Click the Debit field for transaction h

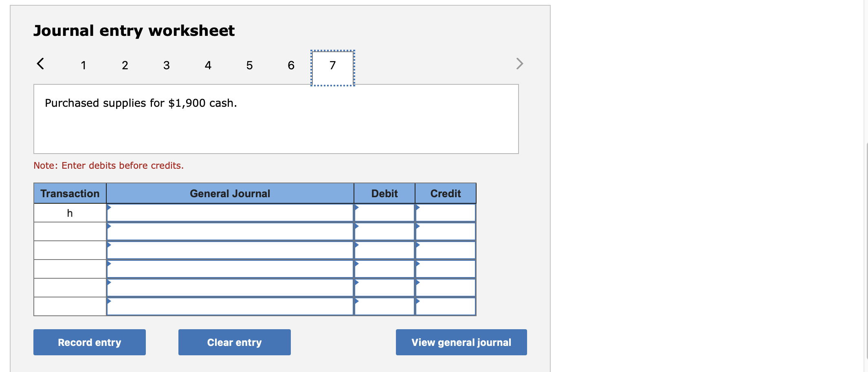click(x=384, y=212)
